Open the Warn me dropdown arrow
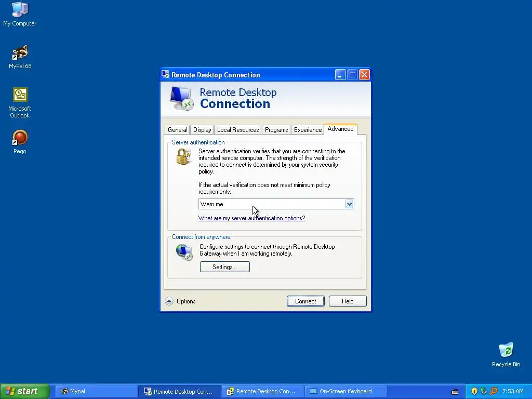 tap(349, 204)
